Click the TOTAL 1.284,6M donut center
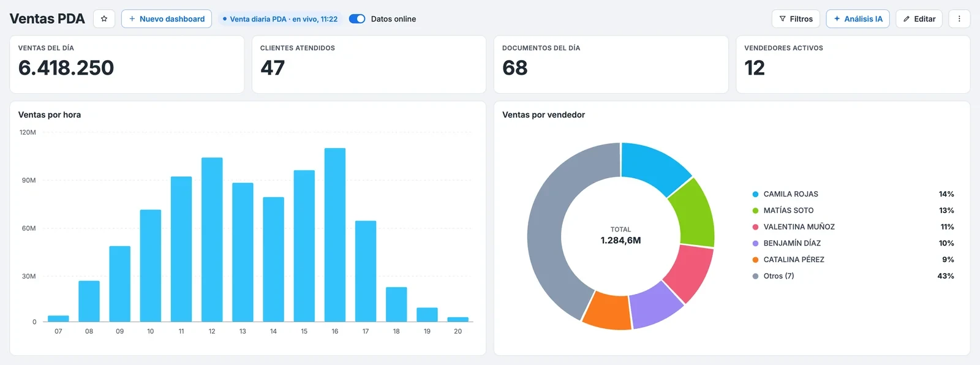980x365 pixels. coord(620,236)
